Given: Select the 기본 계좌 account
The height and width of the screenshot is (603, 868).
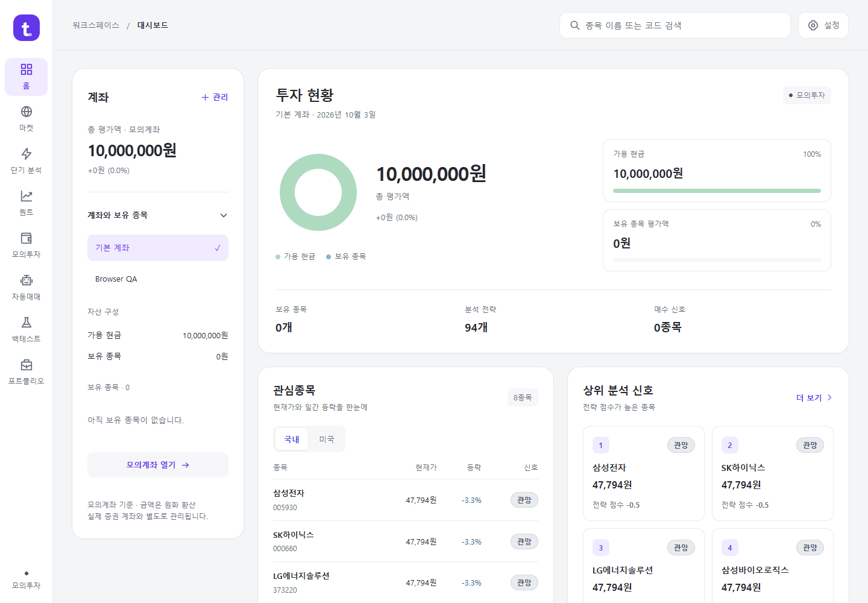Looking at the screenshot, I should pos(158,248).
